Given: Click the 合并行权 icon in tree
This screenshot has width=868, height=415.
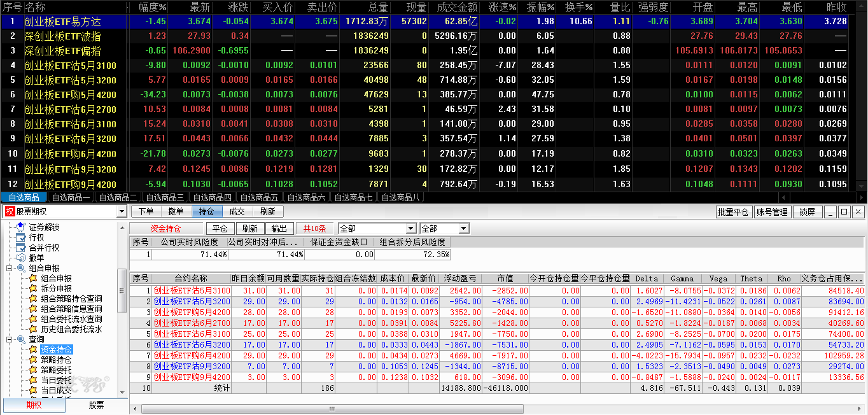Looking at the screenshot, I should click(x=21, y=248).
